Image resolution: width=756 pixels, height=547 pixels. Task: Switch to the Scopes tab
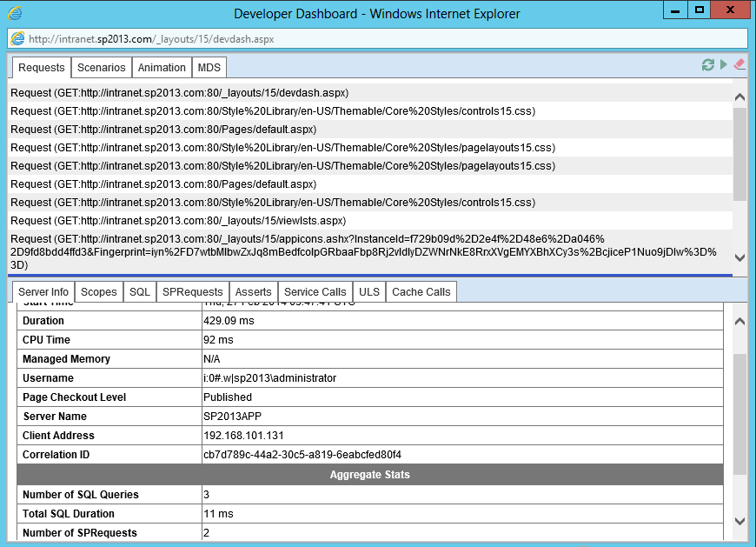pos(99,292)
